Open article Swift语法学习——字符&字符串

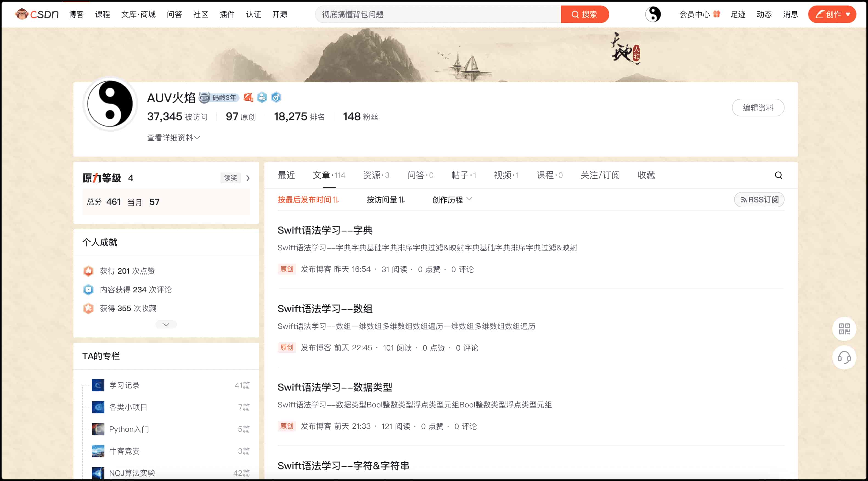[343, 465]
